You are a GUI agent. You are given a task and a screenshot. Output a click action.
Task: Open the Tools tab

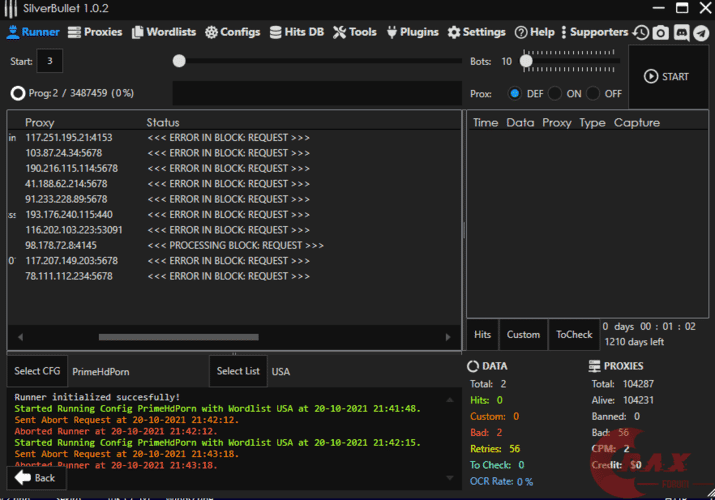(354, 32)
